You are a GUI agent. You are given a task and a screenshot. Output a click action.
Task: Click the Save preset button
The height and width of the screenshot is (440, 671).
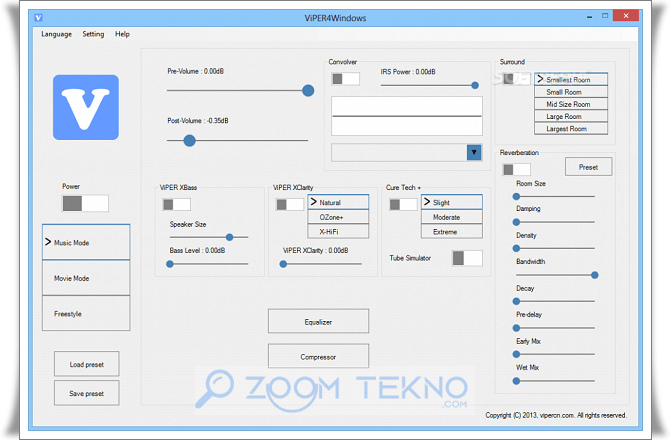[86, 393]
